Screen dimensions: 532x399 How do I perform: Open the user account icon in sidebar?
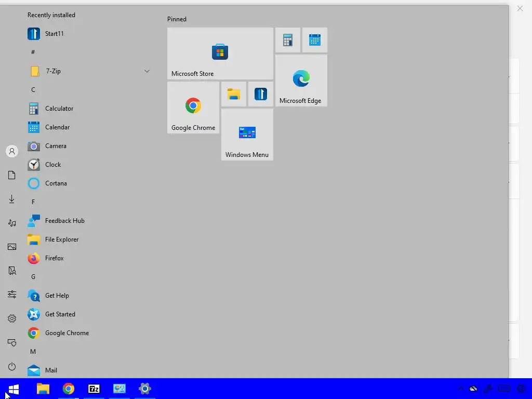[12, 151]
